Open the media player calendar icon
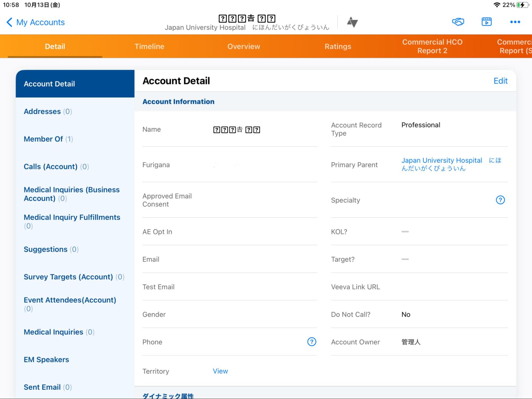 coord(486,22)
